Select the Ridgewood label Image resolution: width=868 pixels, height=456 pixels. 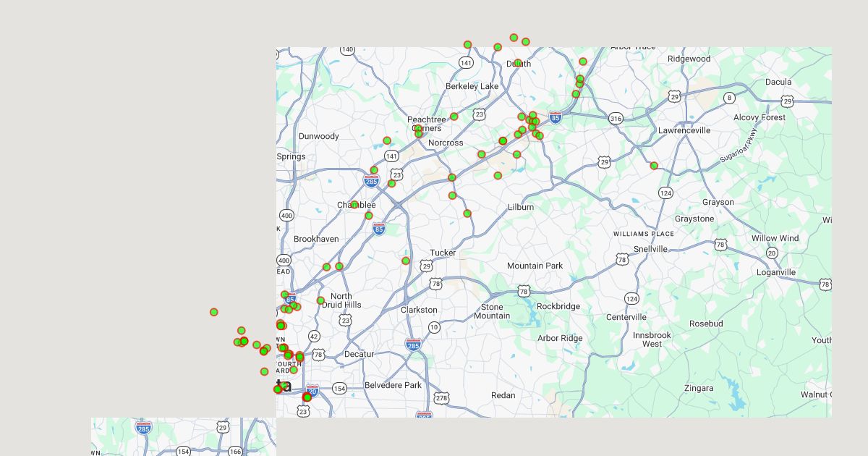click(x=689, y=59)
